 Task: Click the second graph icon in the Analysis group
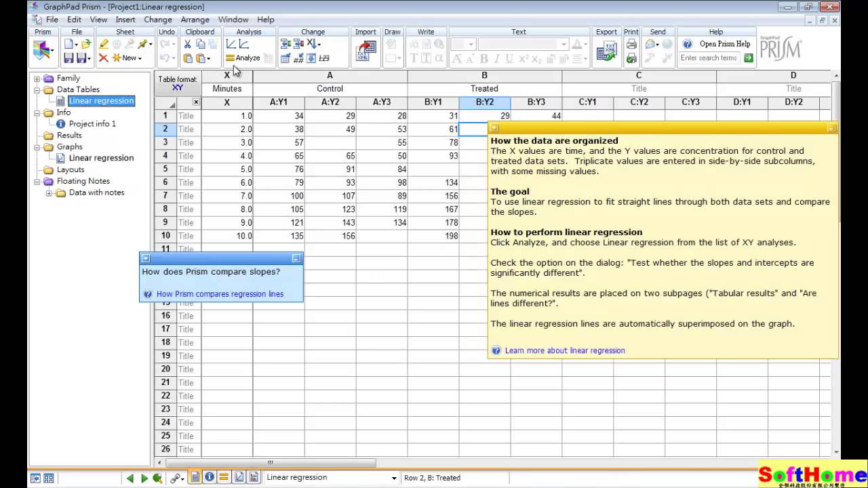tap(243, 44)
